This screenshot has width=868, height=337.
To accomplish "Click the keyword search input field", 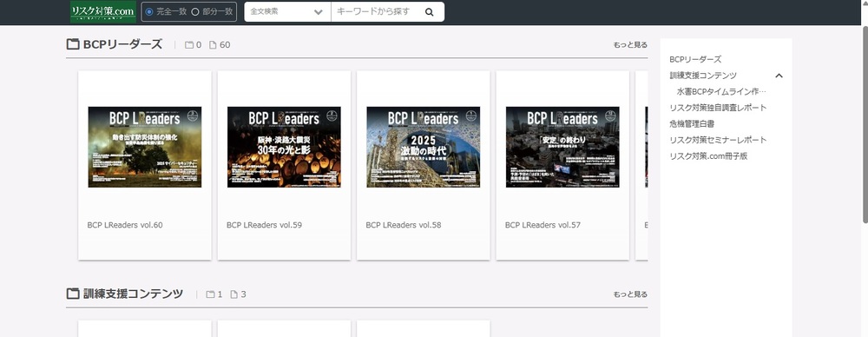I will 377,11.
